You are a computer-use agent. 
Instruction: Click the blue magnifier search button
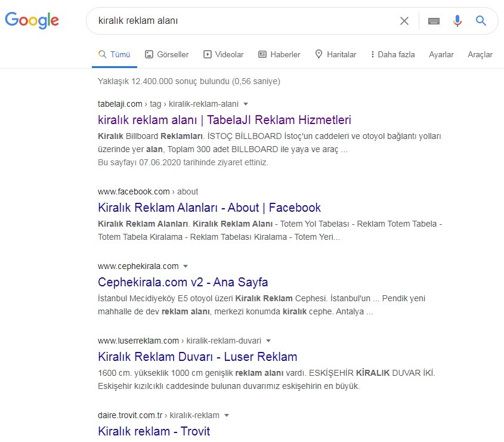point(481,21)
